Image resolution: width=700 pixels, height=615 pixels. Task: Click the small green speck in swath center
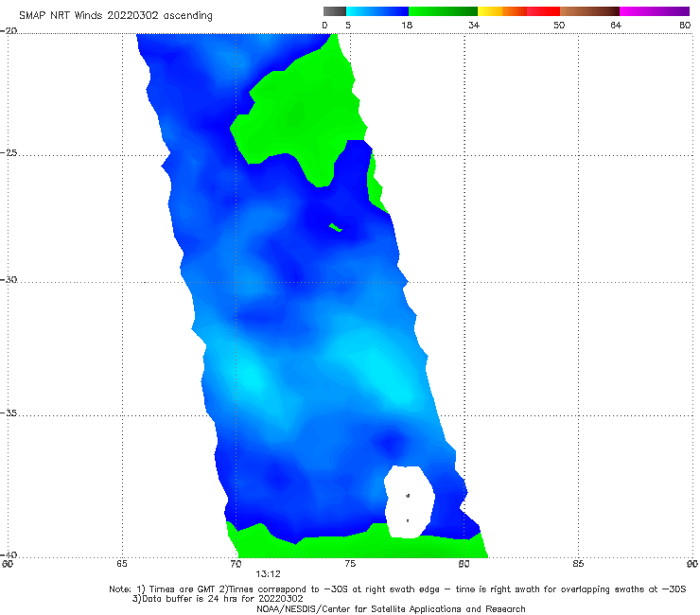click(336, 227)
